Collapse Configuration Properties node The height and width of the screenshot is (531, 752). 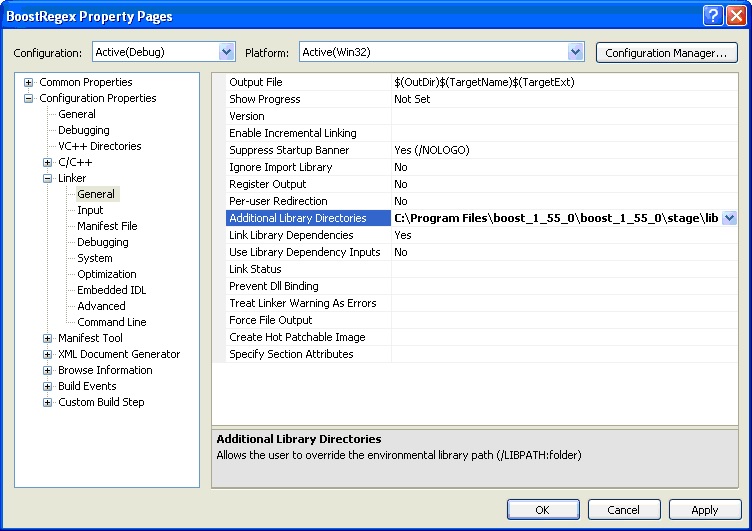click(x=28, y=98)
